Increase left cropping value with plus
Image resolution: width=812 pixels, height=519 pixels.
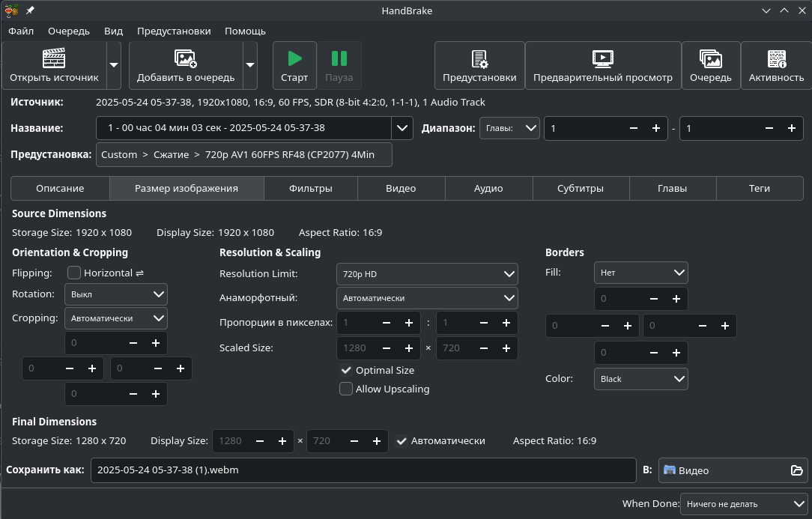tap(92, 368)
